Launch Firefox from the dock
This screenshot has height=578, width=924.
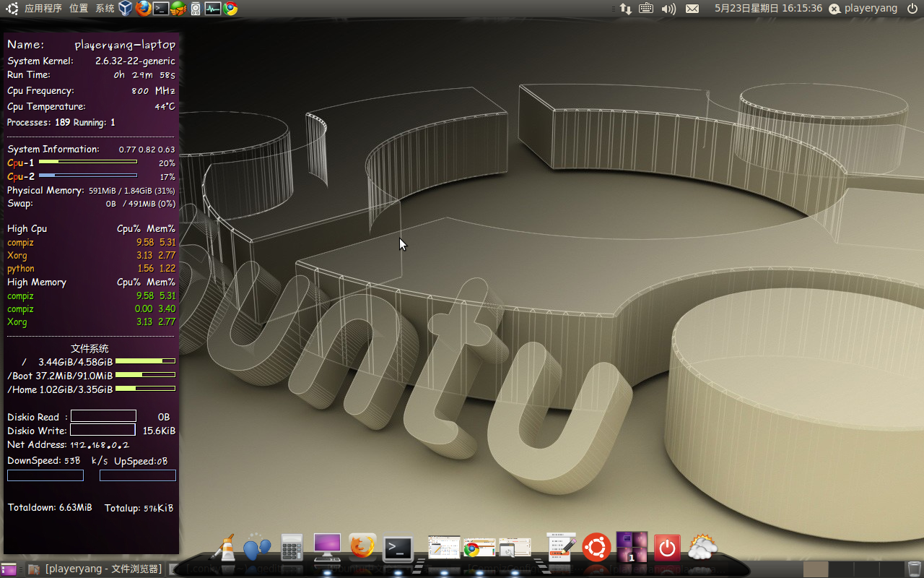click(x=362, y=547)
